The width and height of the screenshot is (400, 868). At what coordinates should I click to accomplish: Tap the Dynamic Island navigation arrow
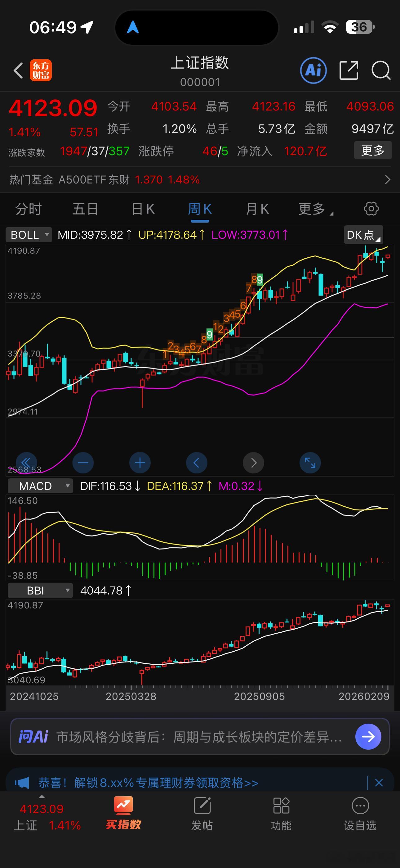point(133,27)
